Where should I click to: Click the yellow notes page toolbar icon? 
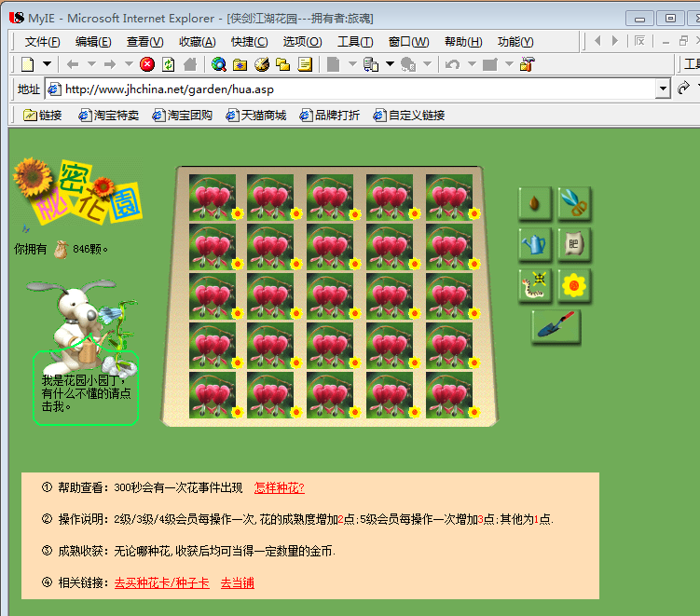(305, 64)
